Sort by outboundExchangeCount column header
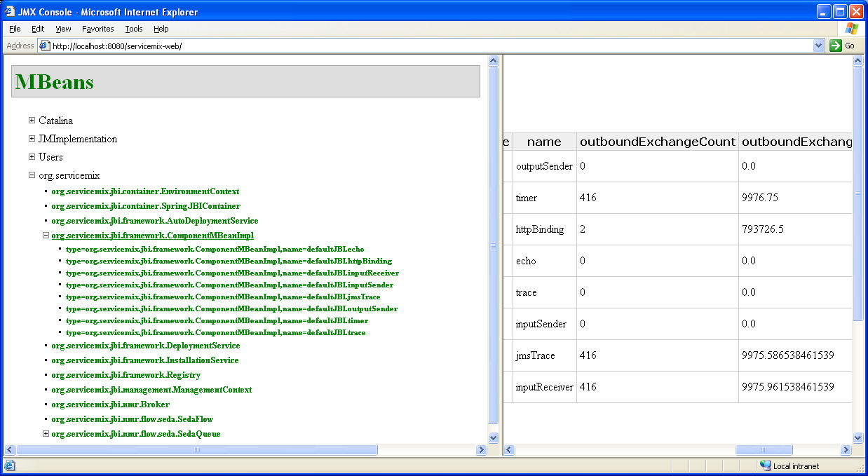Screen dimensions: 868x476 coord(657,142)
